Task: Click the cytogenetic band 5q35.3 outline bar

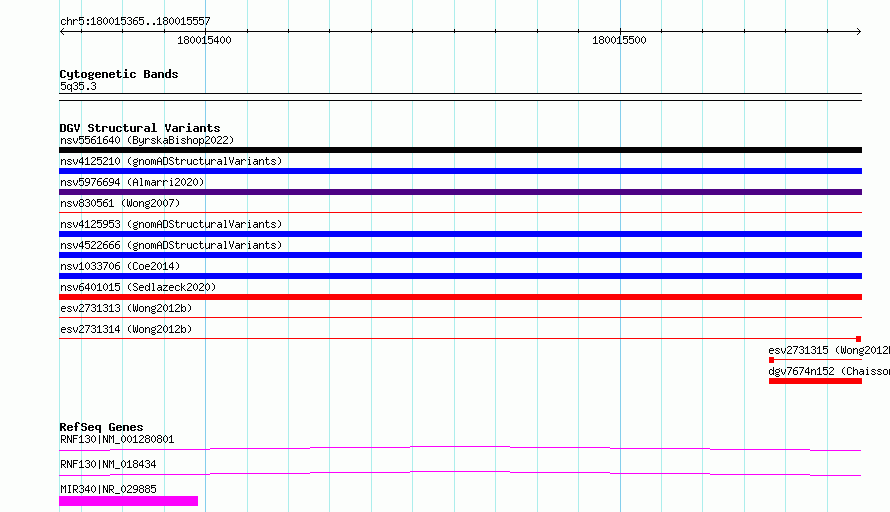Action: [x=460, y=97]
